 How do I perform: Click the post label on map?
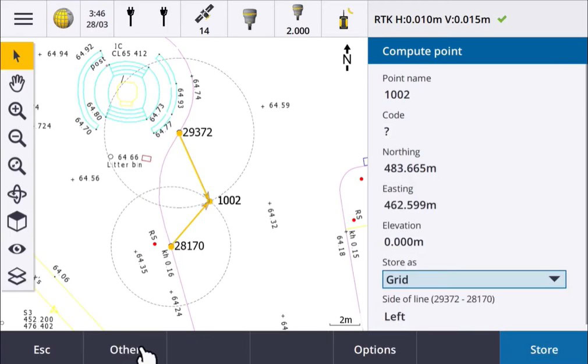98,63
